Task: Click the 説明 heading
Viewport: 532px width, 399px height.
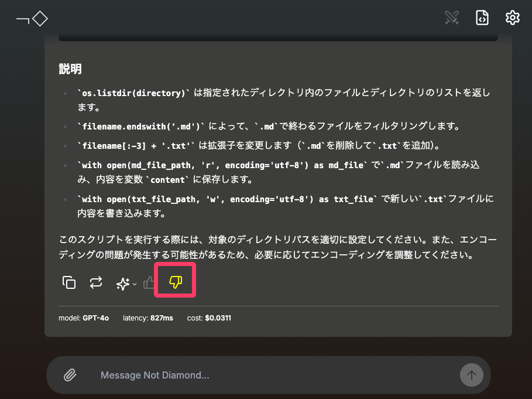Action: point(70,69)
